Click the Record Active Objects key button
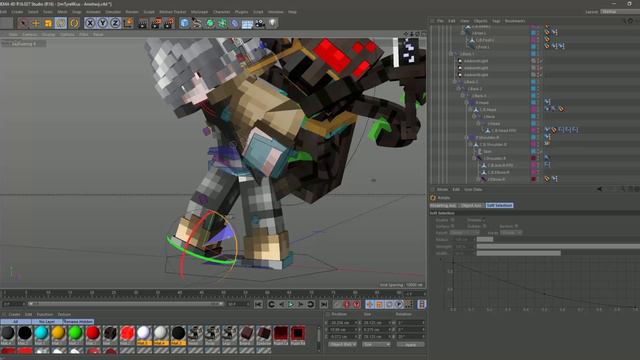 (x=337, y=304)
